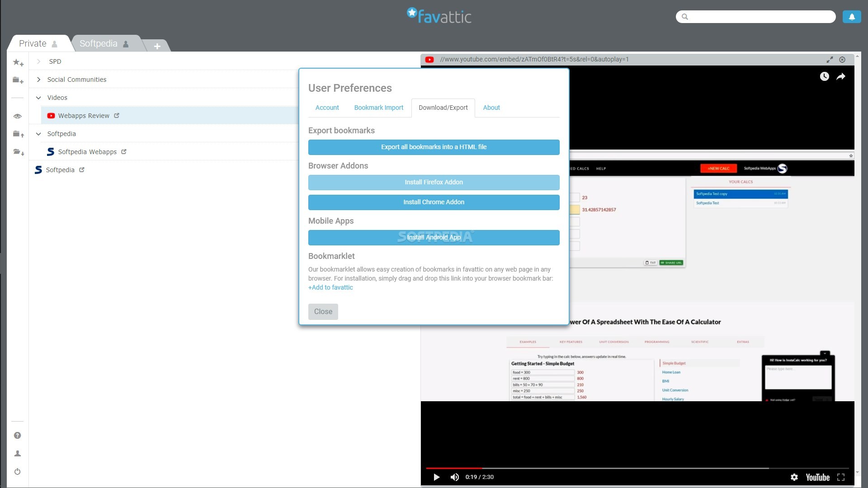Screen dimensions: 868x488
Task: Click the Share arrow icon on video
Action: [x=841, y=76]
